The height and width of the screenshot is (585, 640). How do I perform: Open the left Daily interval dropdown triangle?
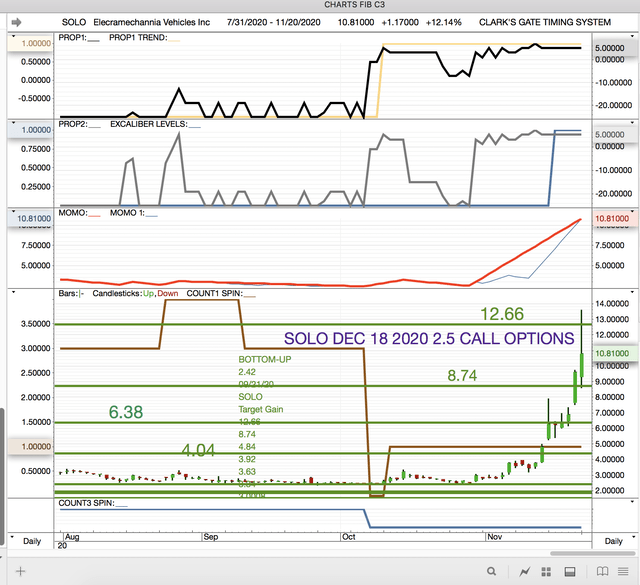tap(12, 537)
